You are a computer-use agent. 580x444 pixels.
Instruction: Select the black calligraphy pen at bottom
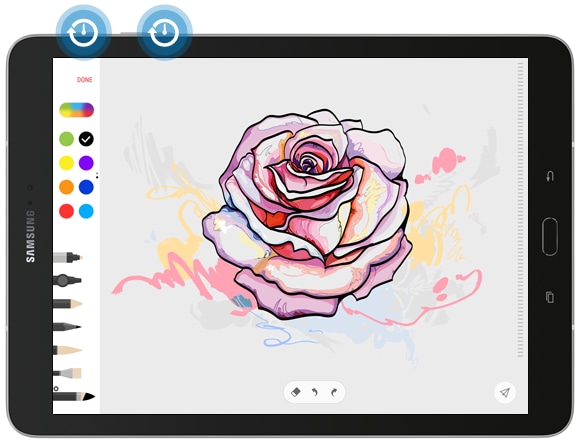coord(74,397)
